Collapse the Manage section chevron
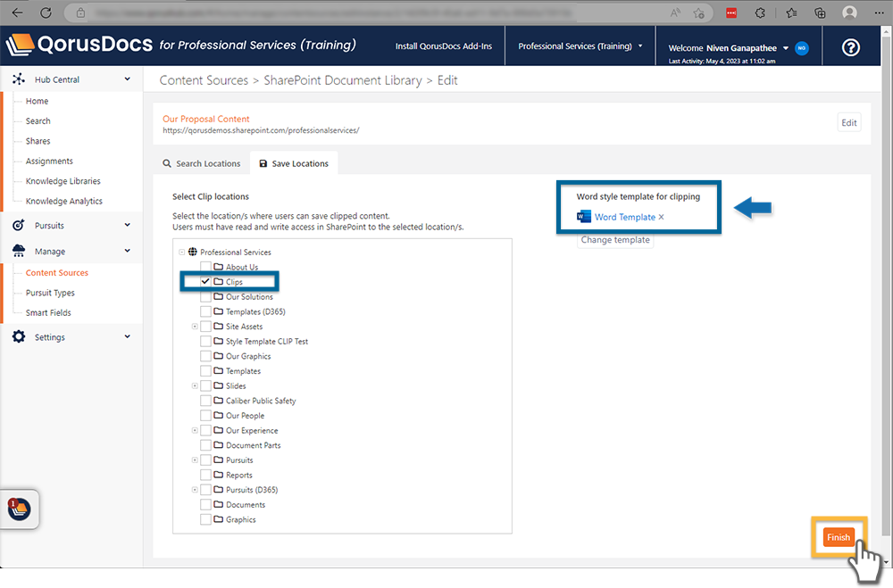 point(127,251)
